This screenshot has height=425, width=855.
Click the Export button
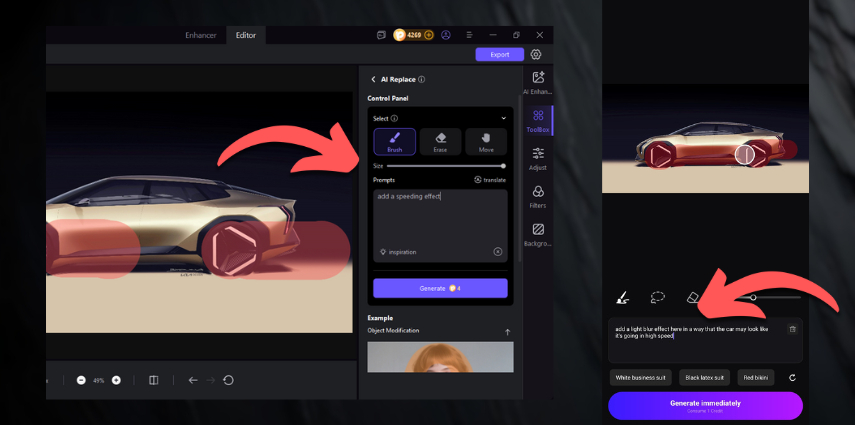499,55
